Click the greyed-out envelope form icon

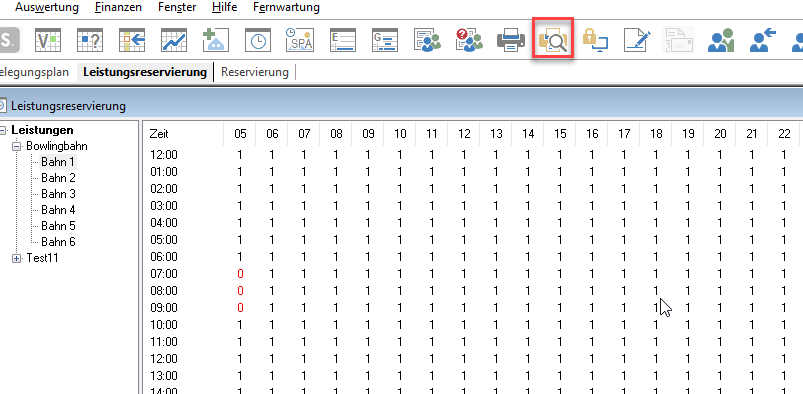[x=679, y=40]
